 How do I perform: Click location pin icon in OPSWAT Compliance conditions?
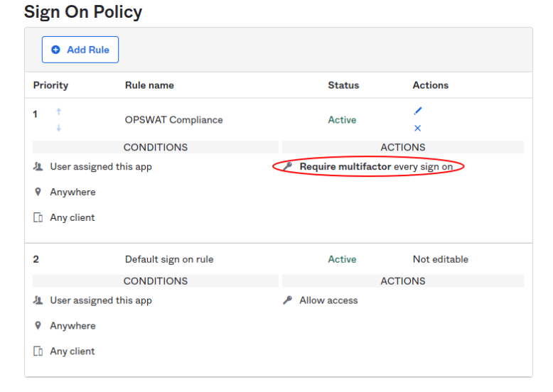(x=38, y=192)
